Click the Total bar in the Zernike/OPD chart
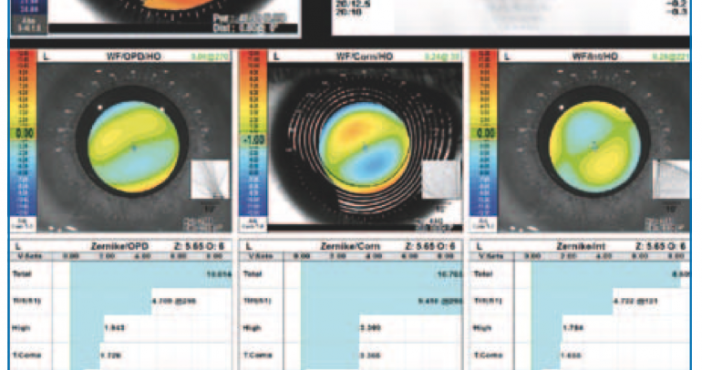 [x=151, y=274]
